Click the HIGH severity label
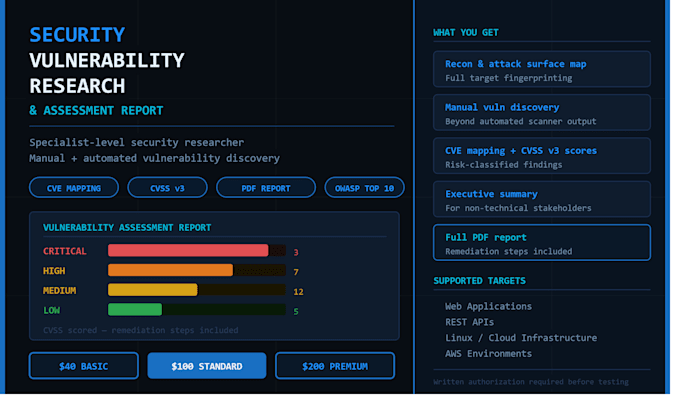 point(54,271)
